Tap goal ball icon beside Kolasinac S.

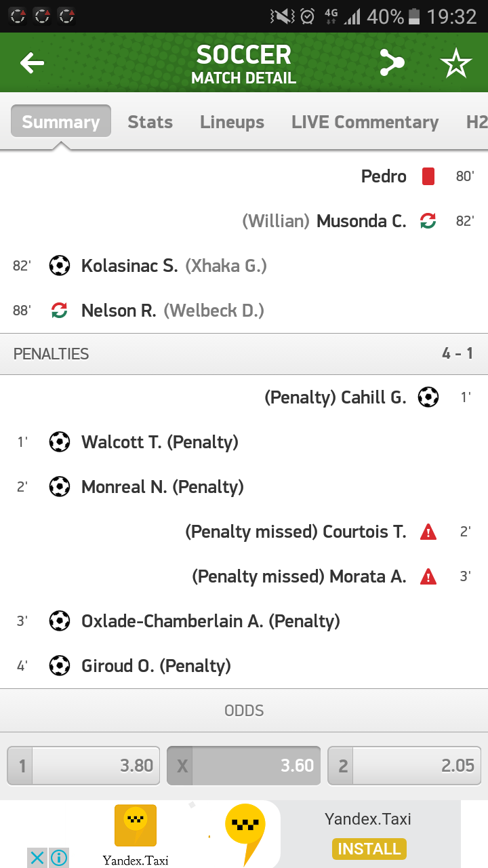point(60,266)
